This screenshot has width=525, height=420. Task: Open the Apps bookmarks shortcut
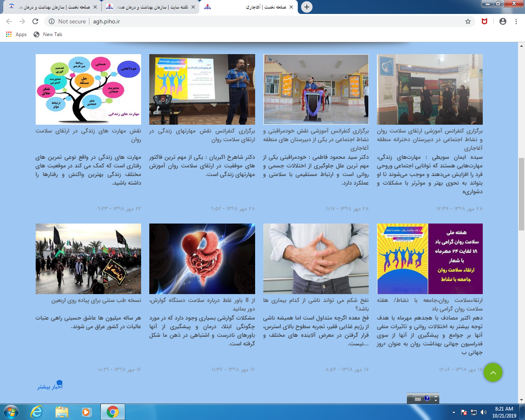click(x=16, y=34)
